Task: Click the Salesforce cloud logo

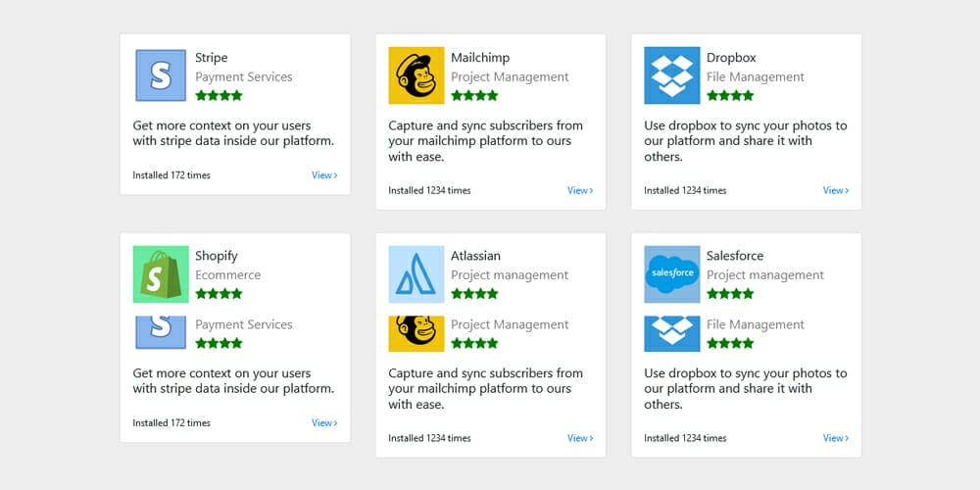Action: [x=672, y=273]
